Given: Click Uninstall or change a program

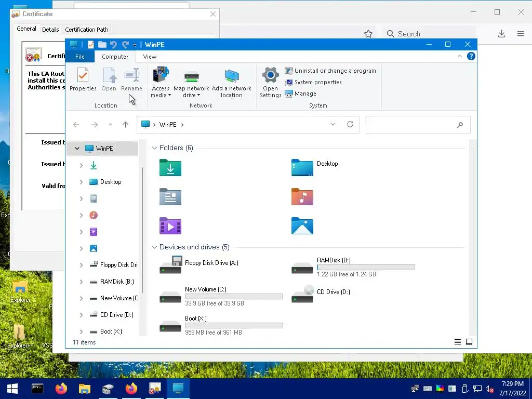Looking at the screenshot, I should (330, 71).
